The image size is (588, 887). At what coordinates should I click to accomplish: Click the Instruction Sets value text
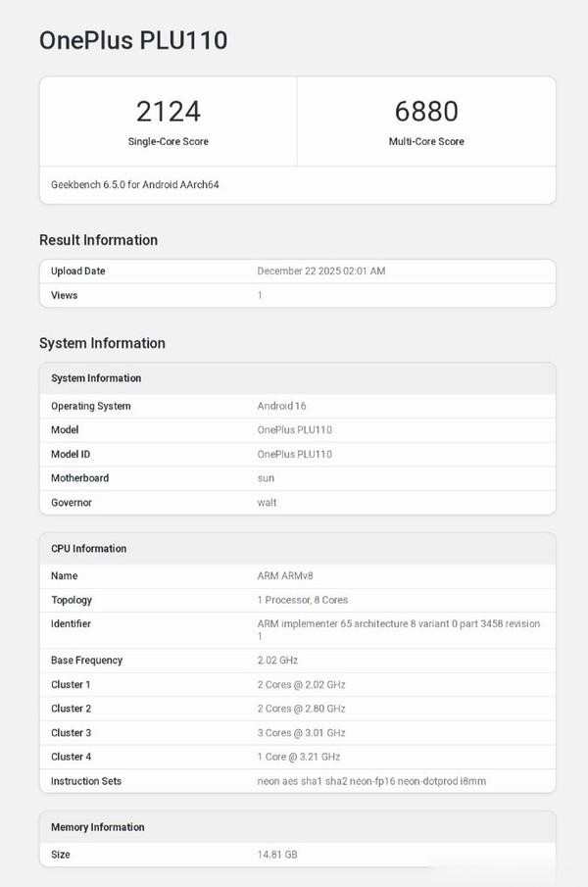click(371, 781)
